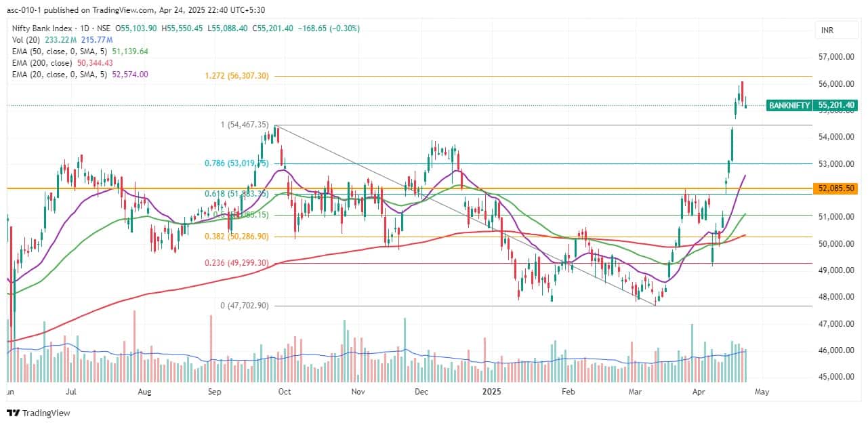This screenshot has width=868, height=425.
Task: Click the BANKNIFTY symbol tag on price axis
Action: tap(789, 106)
